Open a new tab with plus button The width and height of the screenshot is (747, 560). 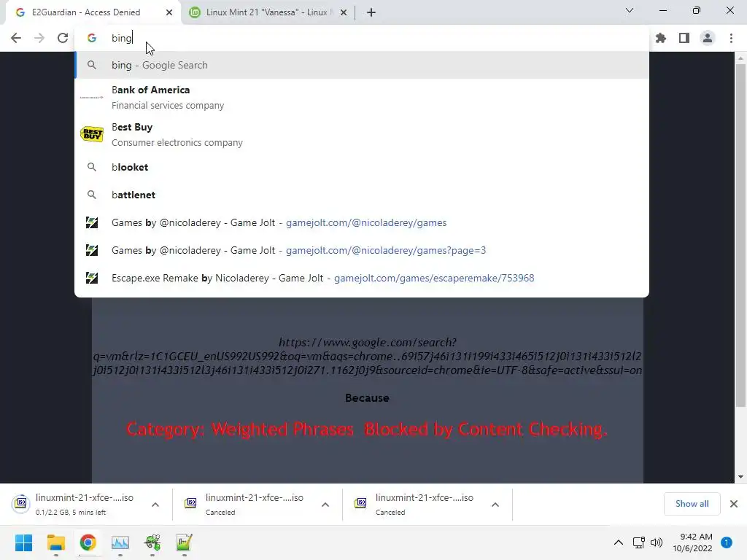[371, 12]
